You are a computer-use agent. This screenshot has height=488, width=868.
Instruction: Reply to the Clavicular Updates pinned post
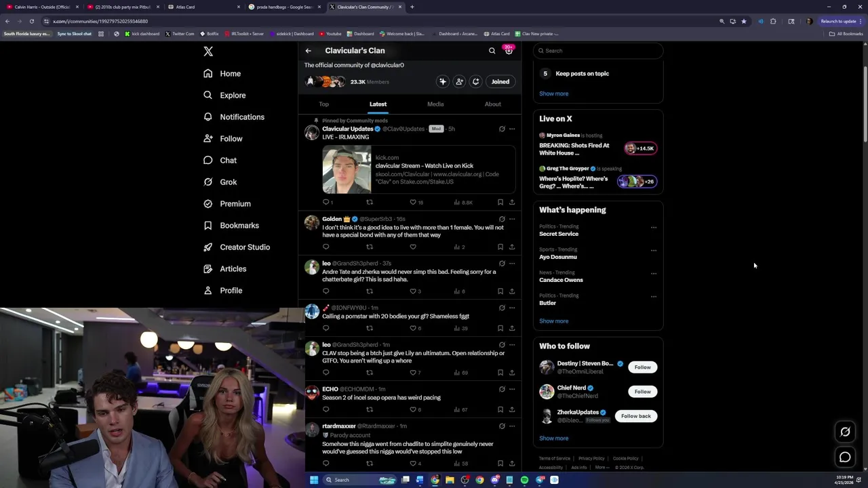pos(326,202)
